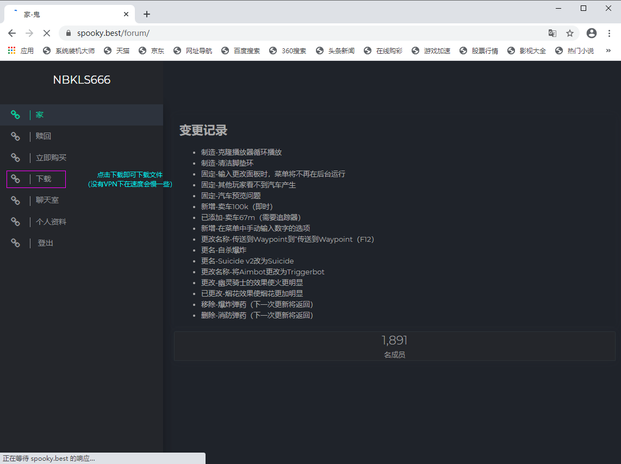Open the 网址导航 bookmark
This screenshot has height=464, width=621.
192,51
